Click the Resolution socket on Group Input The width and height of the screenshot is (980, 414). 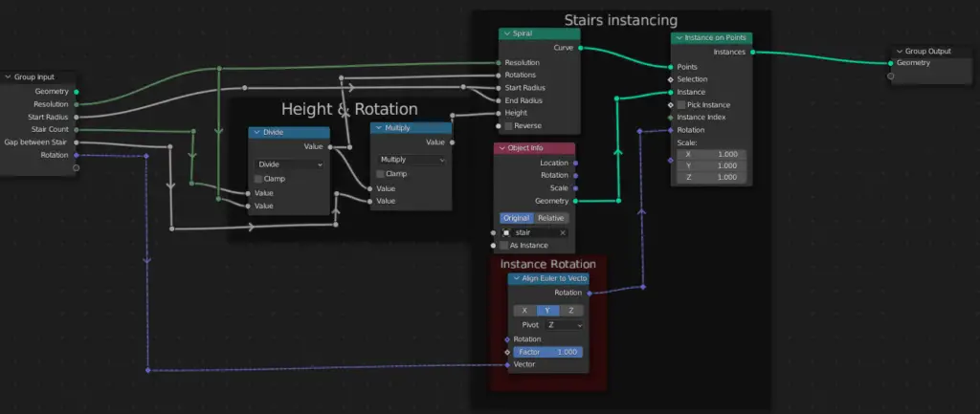(77, 104)
